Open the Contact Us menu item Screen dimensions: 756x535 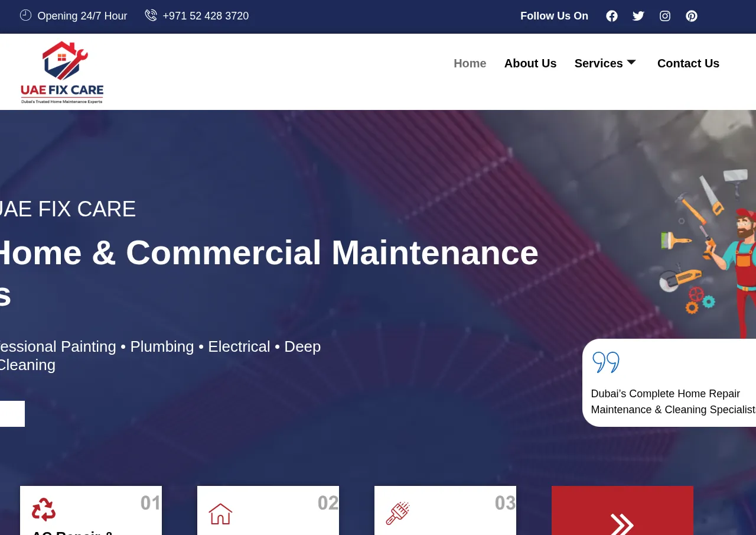pos(688,63)
